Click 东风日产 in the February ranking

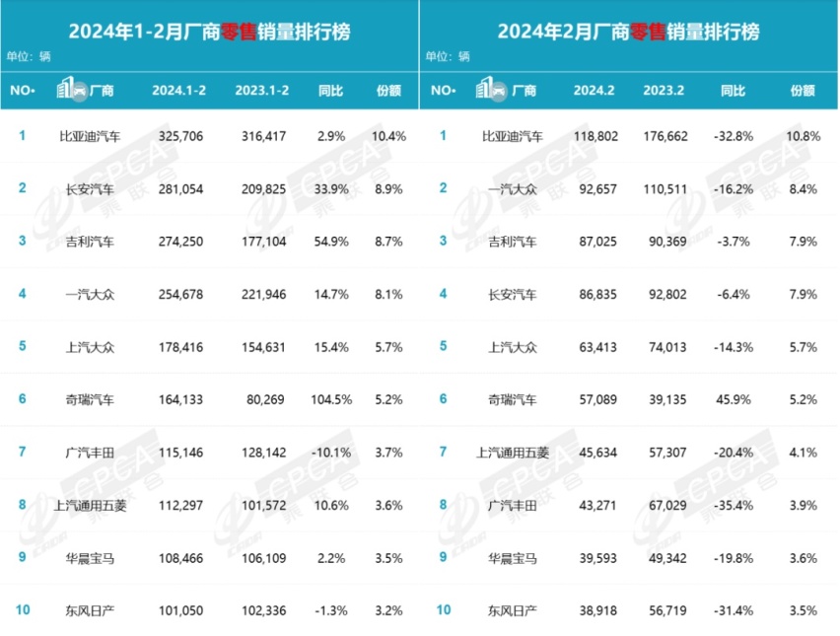click(512, 610)
